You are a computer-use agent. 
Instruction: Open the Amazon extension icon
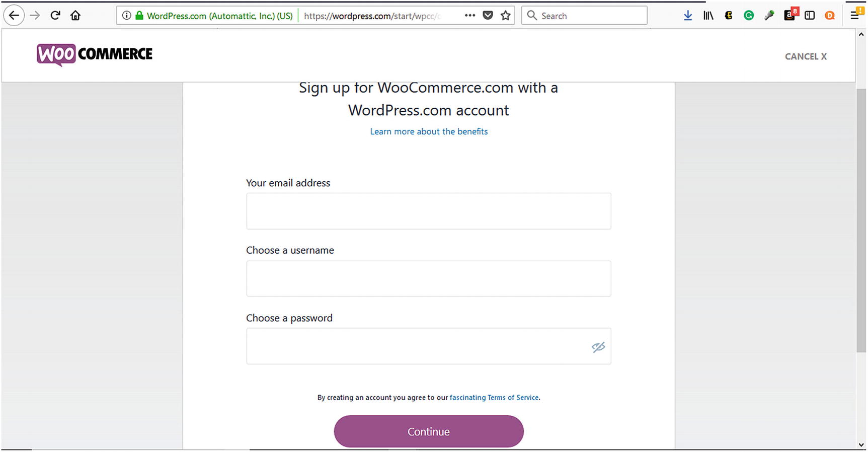790,16
